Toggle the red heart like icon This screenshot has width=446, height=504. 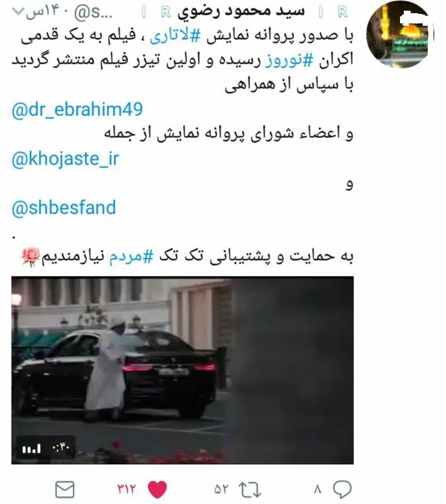pyautogui.click(x=157, y=490)
